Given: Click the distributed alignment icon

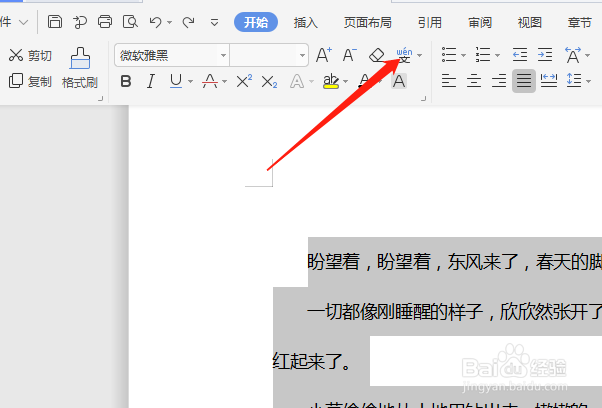Looking at the screenshot, I should coord(549,81).
